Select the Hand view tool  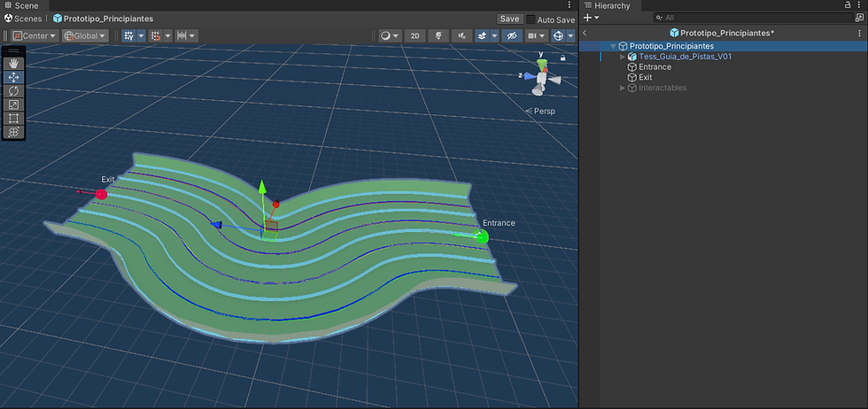click(x=14, y=64)
